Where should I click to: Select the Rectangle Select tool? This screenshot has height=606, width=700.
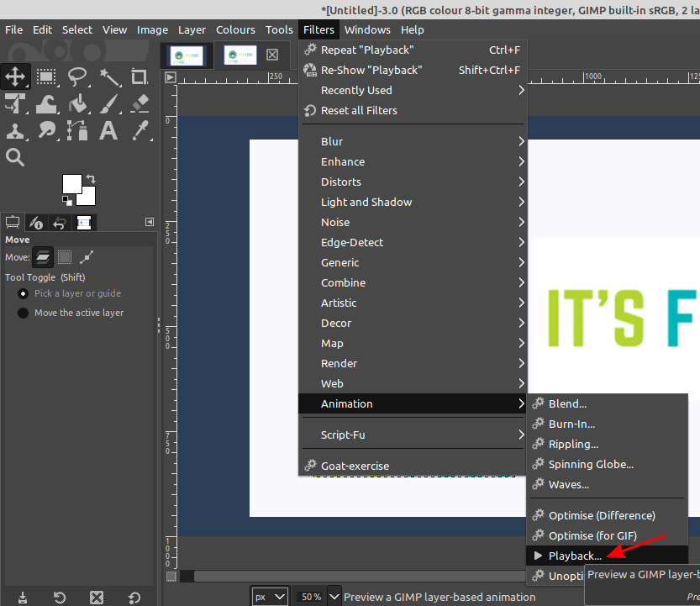pyautogui.click(x=46, y=76)
